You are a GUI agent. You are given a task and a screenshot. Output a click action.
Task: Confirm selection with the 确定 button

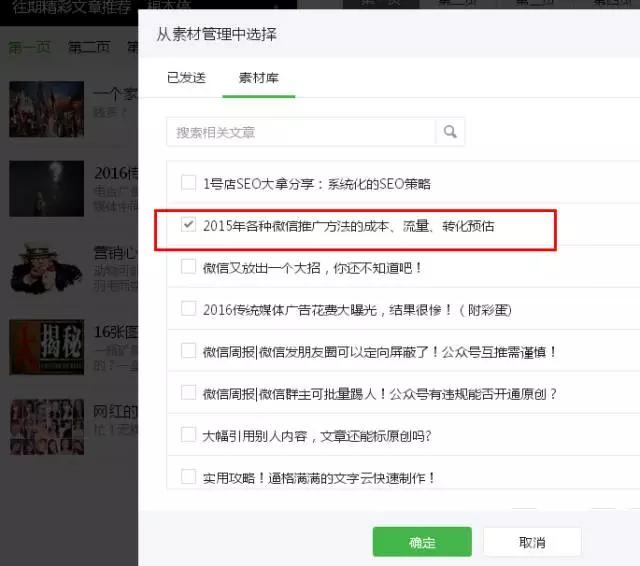[x=422, y=542]
